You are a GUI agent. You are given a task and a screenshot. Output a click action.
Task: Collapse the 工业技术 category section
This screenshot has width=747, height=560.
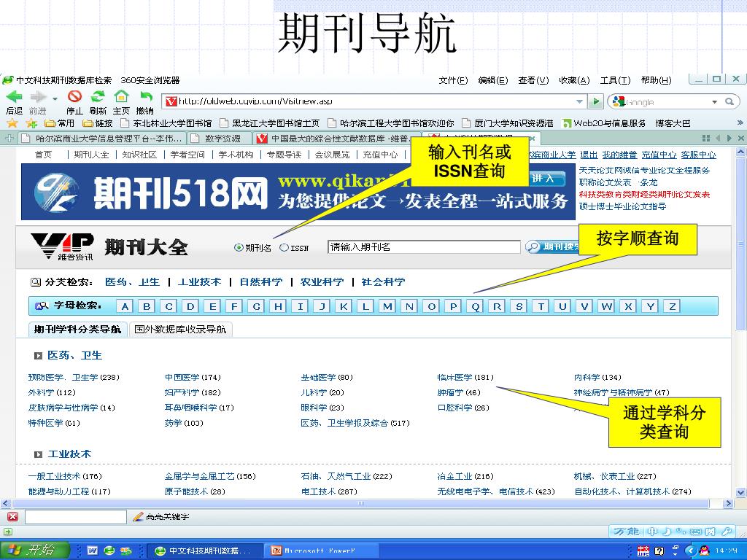tap(38, 454)
